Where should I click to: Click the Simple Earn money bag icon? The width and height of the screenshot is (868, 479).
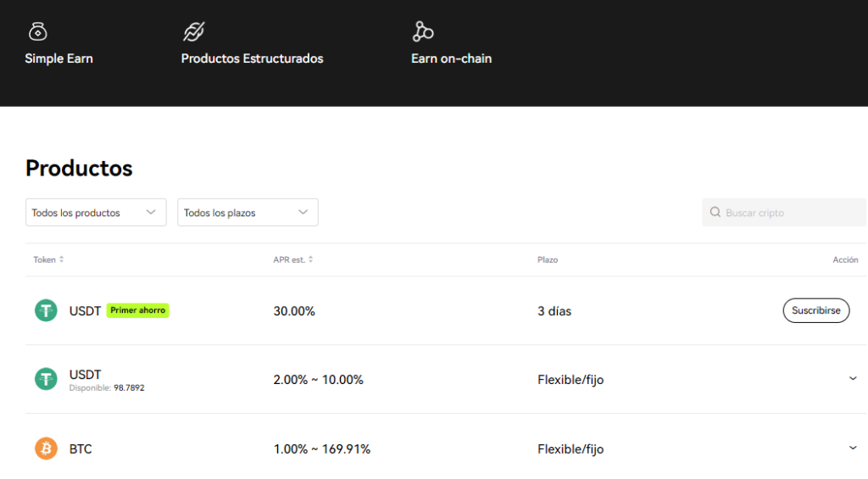pos(37,31)
